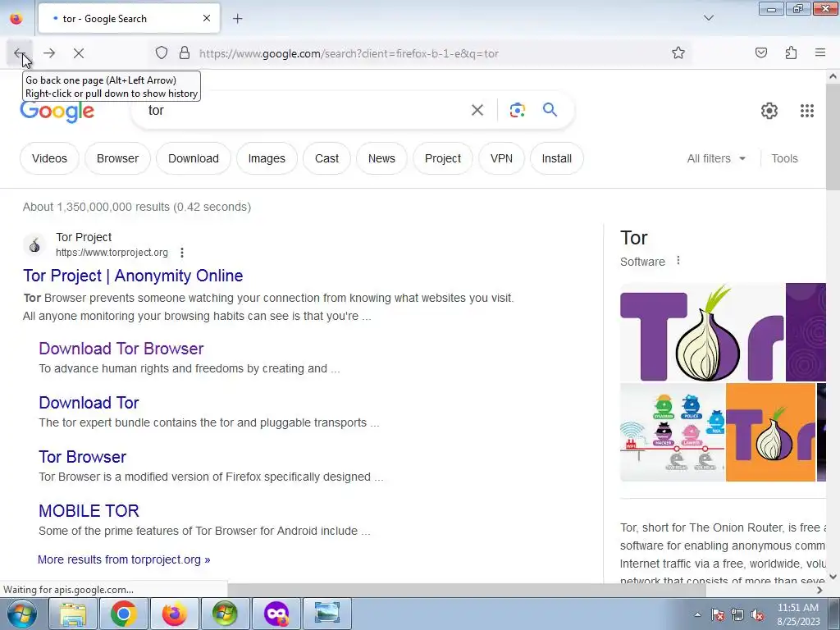The image size is (840, 630).
Task: Go back one page in Firefox
Action: [20, 53]
